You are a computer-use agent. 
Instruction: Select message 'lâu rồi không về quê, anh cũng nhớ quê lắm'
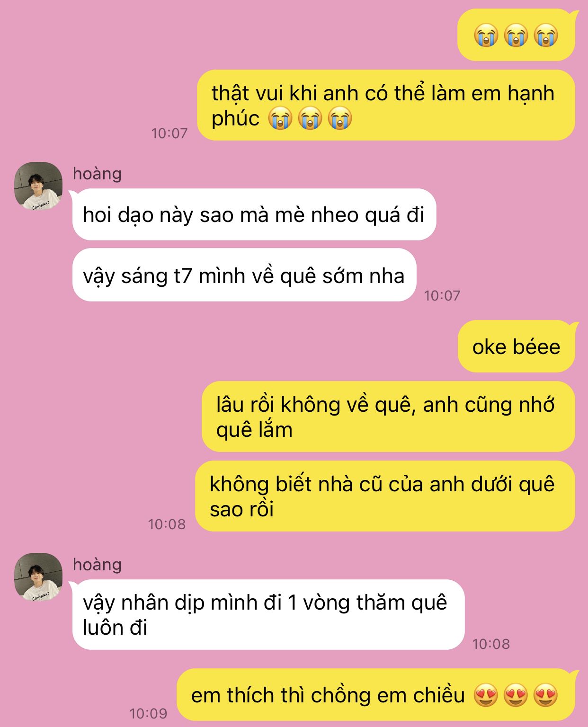pos(388,417)
